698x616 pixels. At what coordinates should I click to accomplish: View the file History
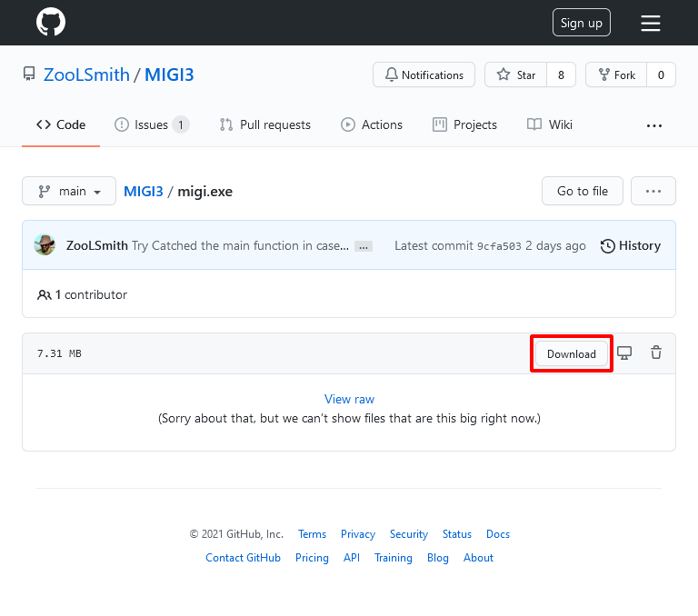[x=631, y=245]
